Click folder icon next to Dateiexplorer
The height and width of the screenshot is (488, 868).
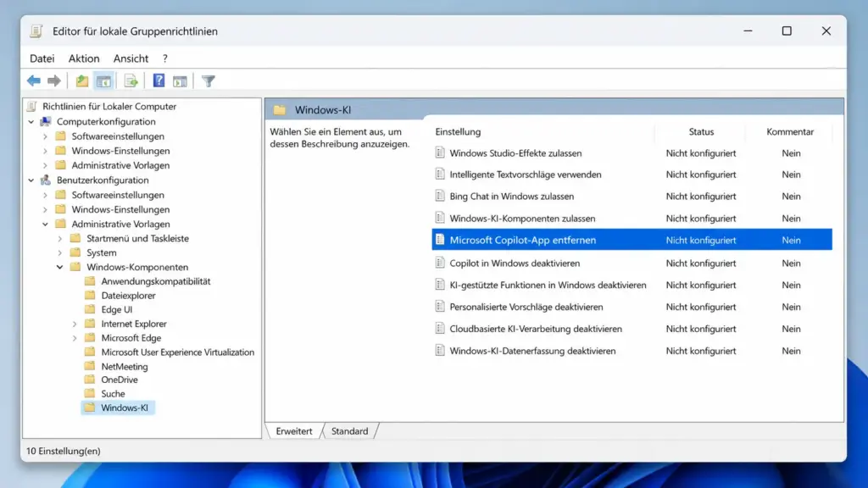pos(90,295)
